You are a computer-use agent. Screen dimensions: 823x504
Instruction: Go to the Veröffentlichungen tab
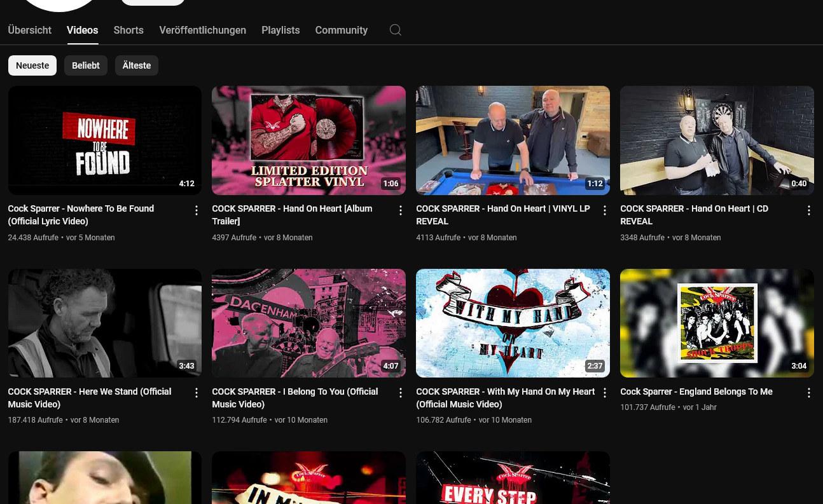point(202,30)
